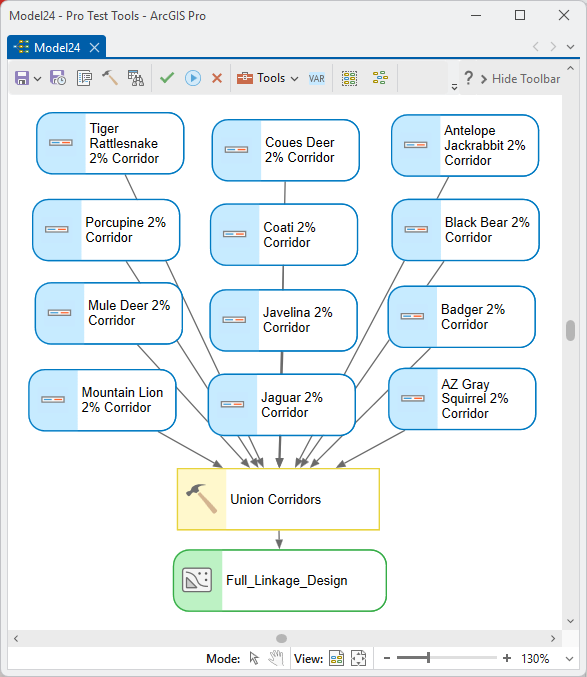Switch to Pan mode hand
Image resolution: width=587 pixels, height=677 pixels.
click(x=276, y=658)
